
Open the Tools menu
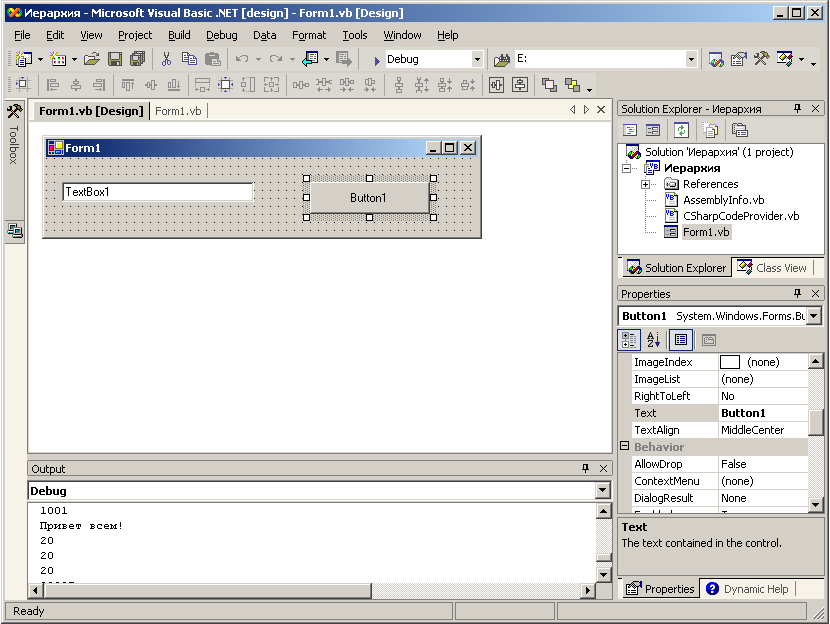355,35
